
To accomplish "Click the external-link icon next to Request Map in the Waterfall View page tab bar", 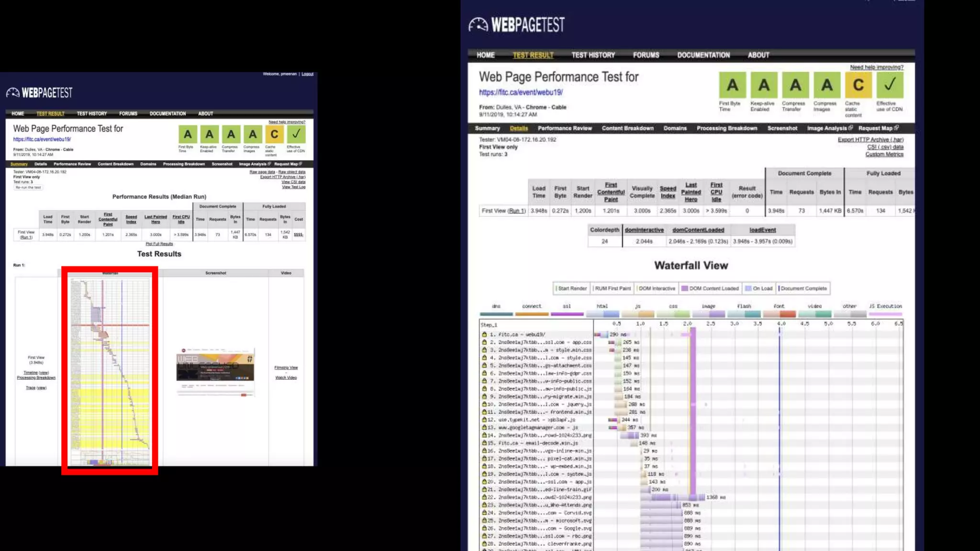I will pos(896,128).
